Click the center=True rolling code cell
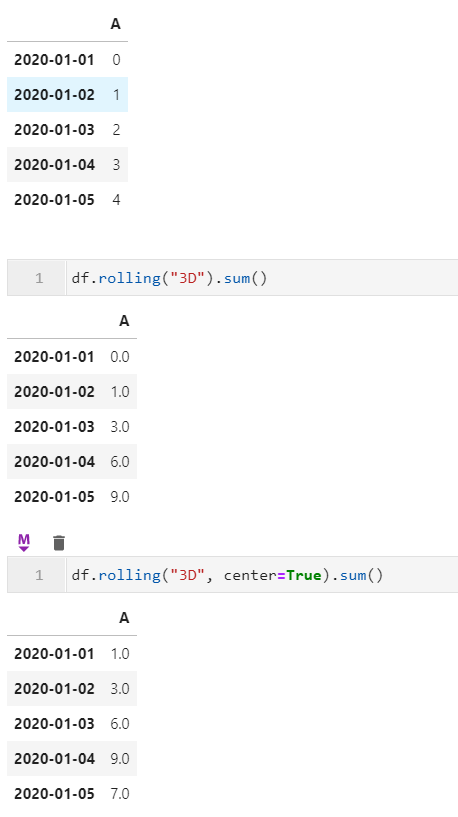 [x=262, y=575]
